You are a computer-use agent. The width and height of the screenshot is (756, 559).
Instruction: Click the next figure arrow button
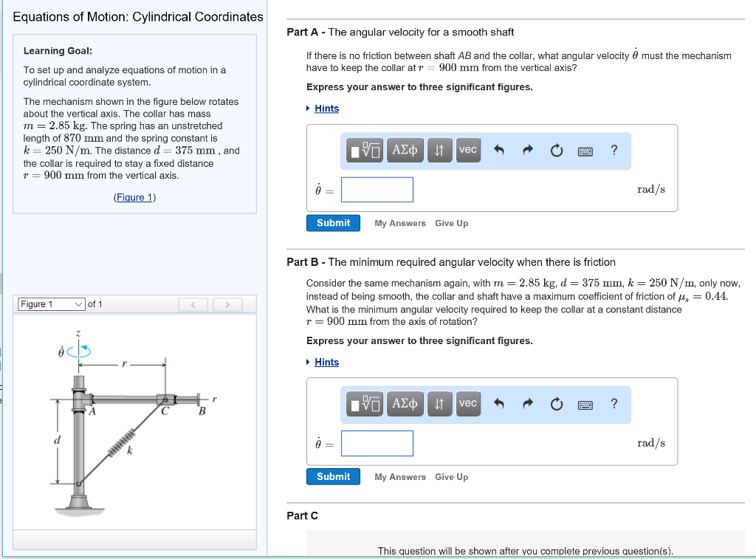(x=229, y=303)
